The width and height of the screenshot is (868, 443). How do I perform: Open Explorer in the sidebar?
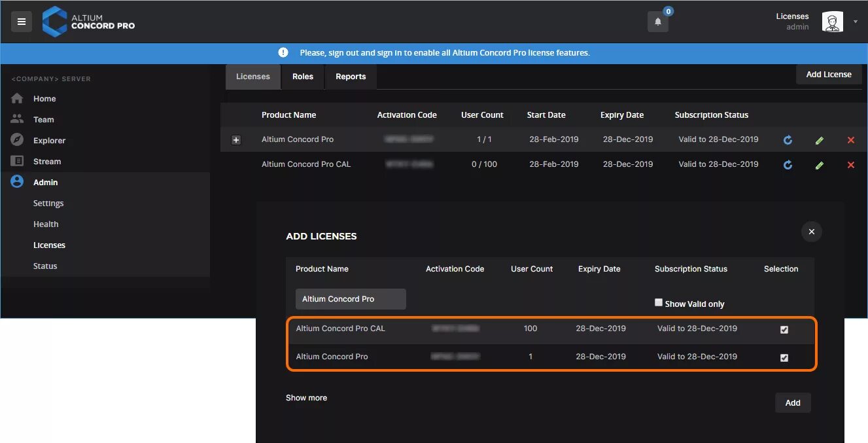(x=50, y=141)
